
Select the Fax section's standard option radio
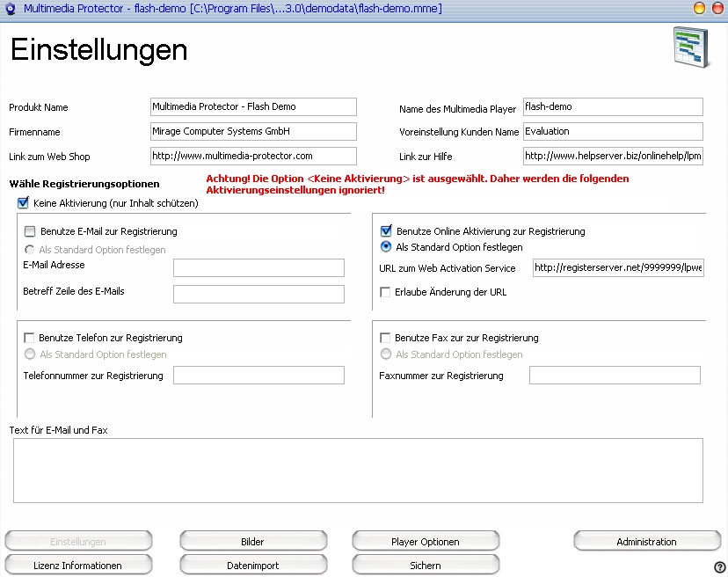pyautogui.click(x=386, y=354)
